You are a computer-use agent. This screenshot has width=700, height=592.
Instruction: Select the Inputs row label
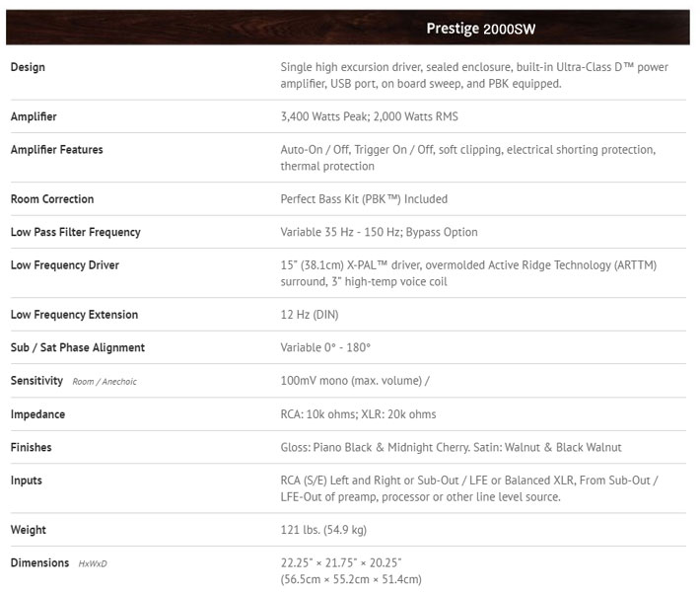click(27, 481)
